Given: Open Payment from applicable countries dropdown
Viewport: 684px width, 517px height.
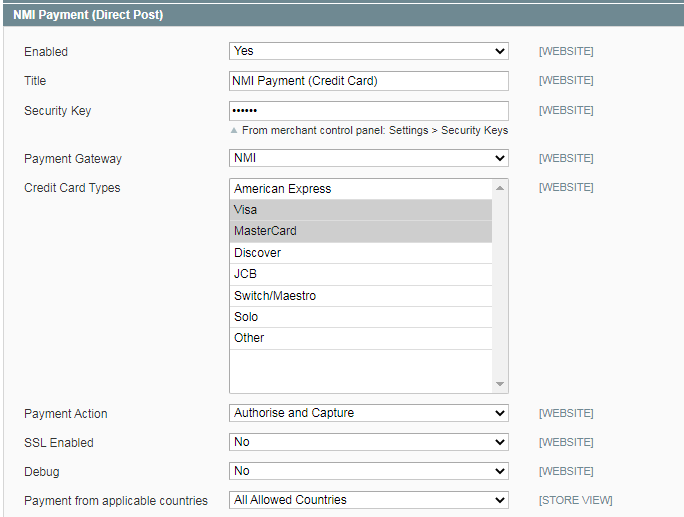Looking at the screenshot, I should (368, 500).
